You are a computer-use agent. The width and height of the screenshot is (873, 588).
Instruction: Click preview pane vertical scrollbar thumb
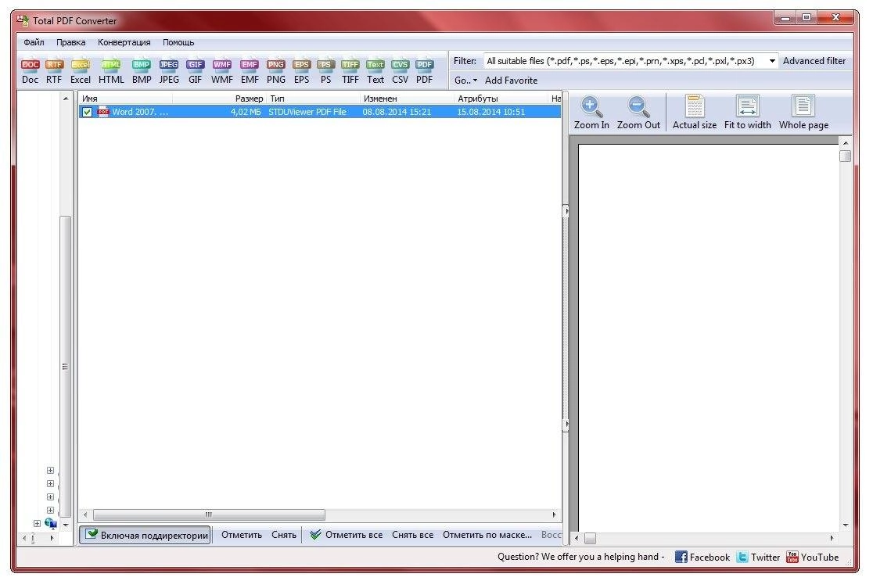(845, 156)
